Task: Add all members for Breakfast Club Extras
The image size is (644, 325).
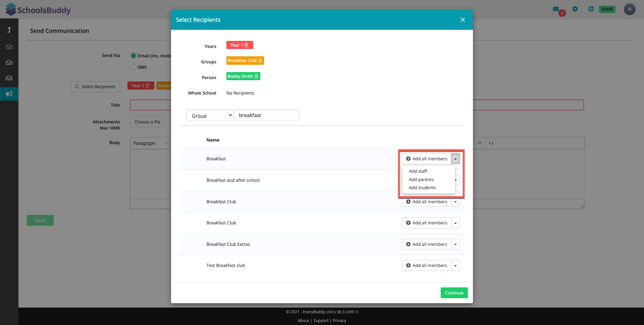Action: coord(427,245)
